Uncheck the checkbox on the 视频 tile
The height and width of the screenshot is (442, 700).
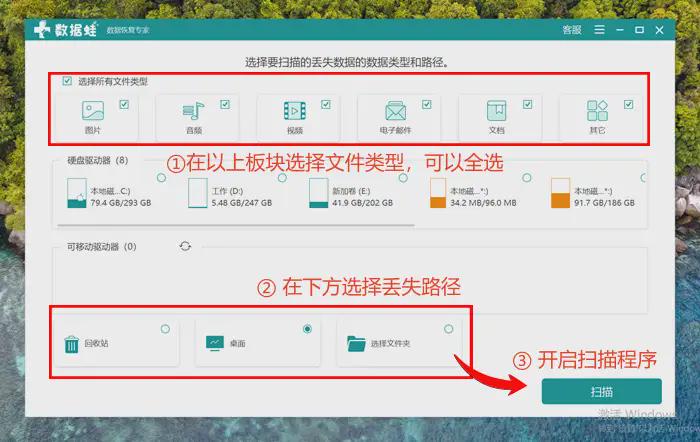click(326, 103)
